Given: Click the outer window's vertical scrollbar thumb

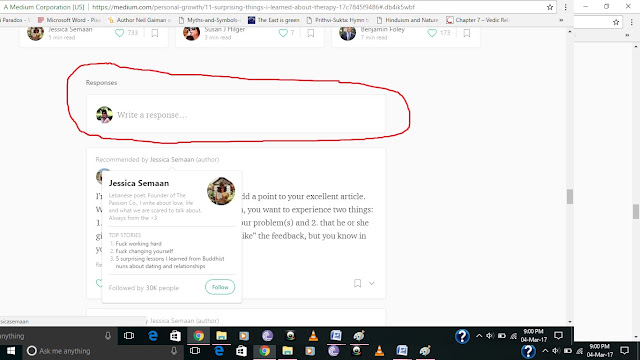Looking at the screenshot, I should click(x=636, y=212).
